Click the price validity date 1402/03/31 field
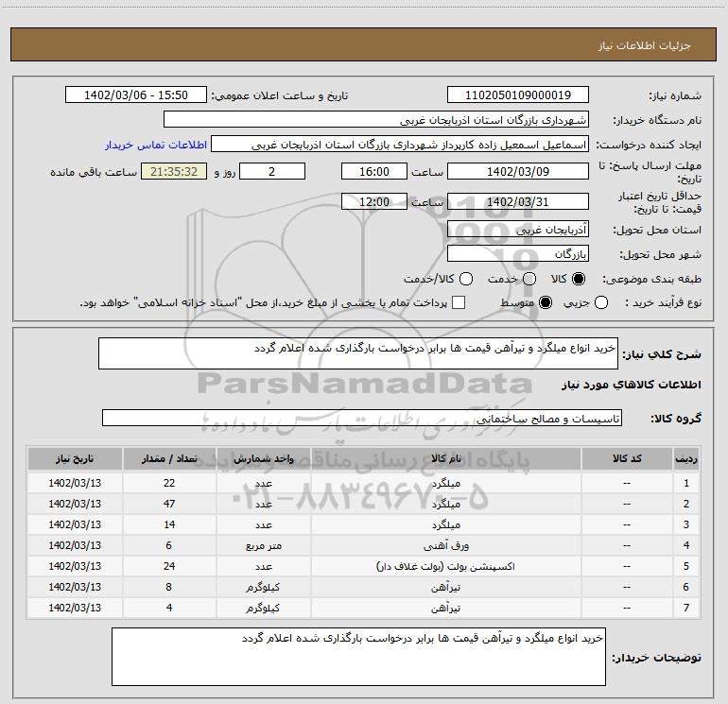The height and width of the screenshot is (704, 728). click(518, 201)
